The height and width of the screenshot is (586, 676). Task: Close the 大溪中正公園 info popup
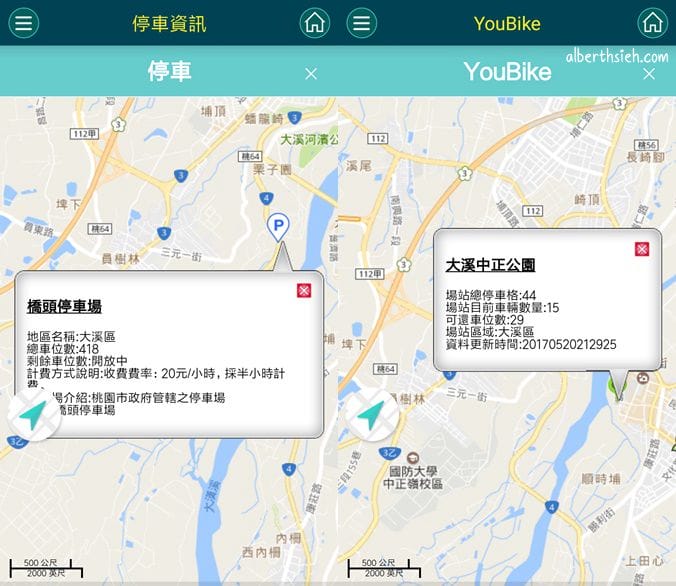(x=642, y=249)
